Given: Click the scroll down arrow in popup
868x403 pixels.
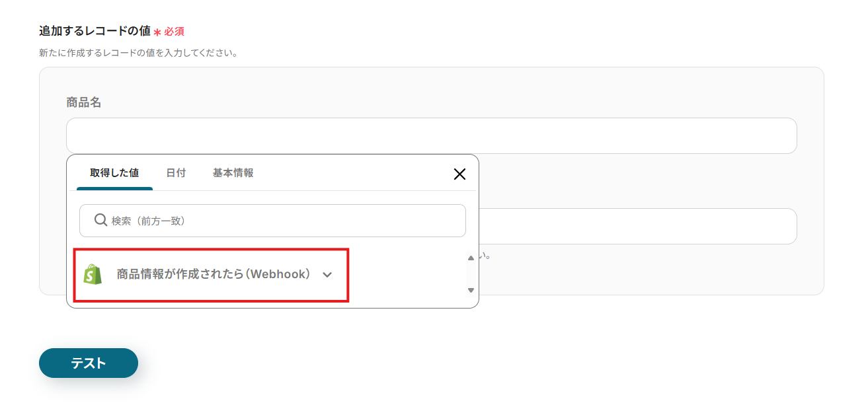Looking at the screenshot, I should pyautogui.click(x=471, y=290).
